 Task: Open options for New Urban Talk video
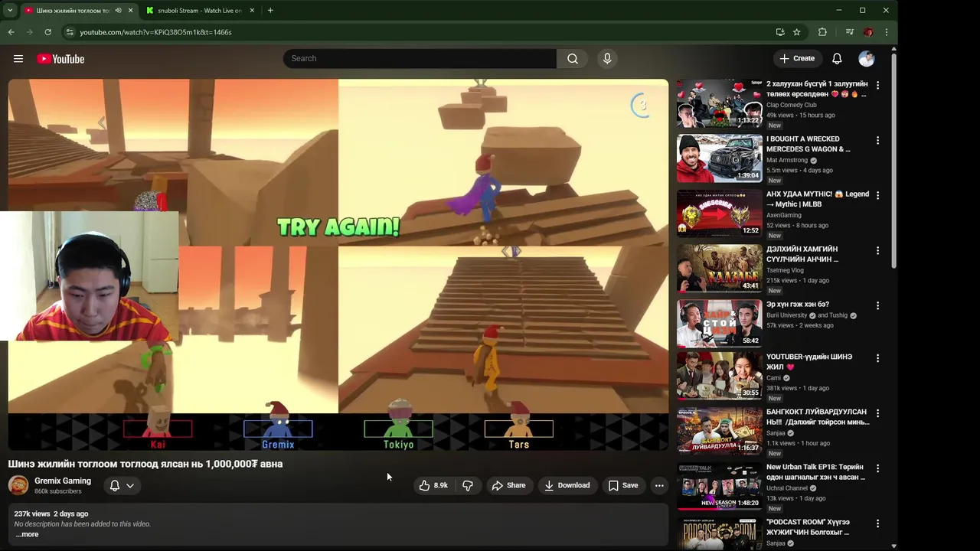[x=877, y=468]
